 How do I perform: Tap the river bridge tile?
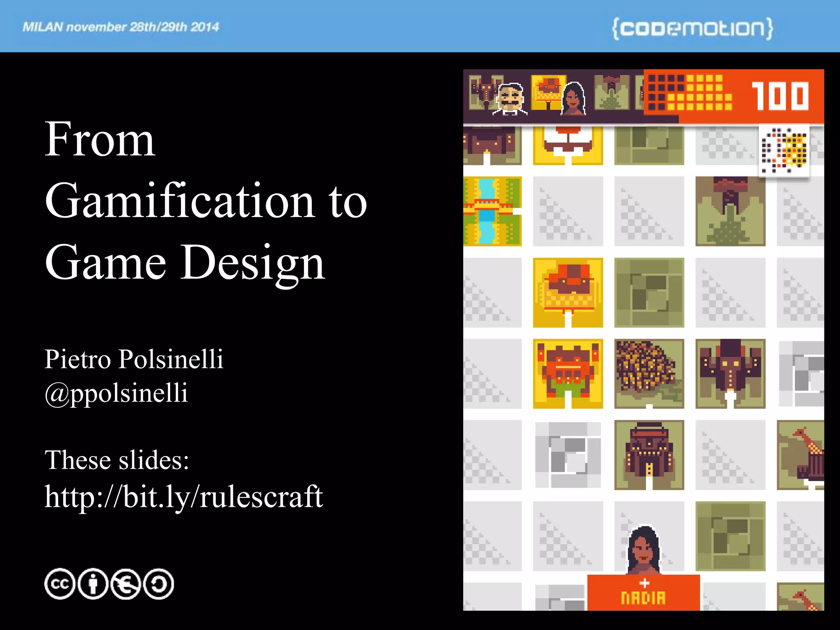[x=492, y=211]
